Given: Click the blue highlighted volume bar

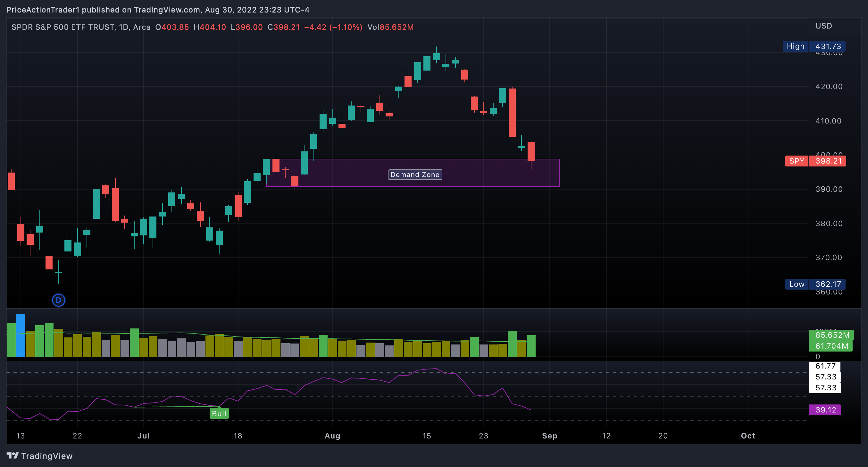Looking at the screenshot, I should 21,335.
